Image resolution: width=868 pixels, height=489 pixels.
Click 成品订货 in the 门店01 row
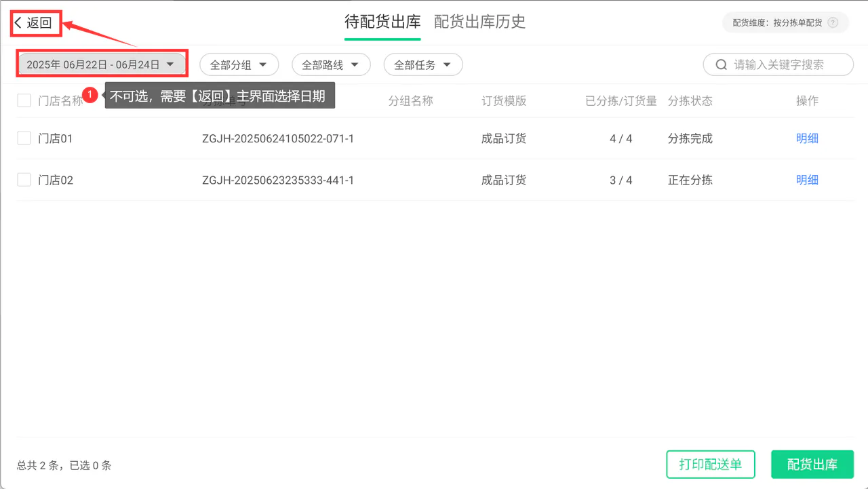pos(504,138)
